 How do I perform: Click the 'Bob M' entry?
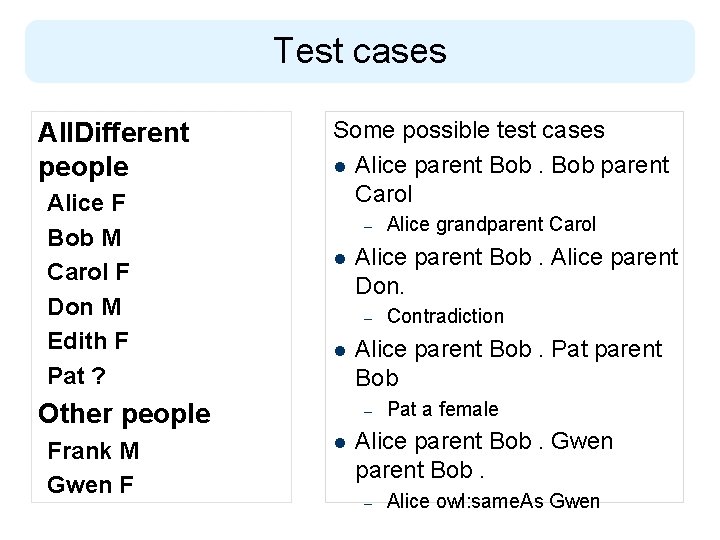pos(84,238)
